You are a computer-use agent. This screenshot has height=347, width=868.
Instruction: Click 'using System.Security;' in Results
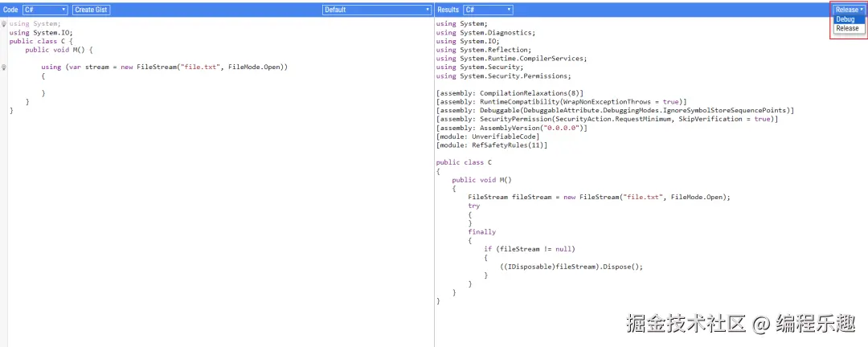tap(479, 67)
